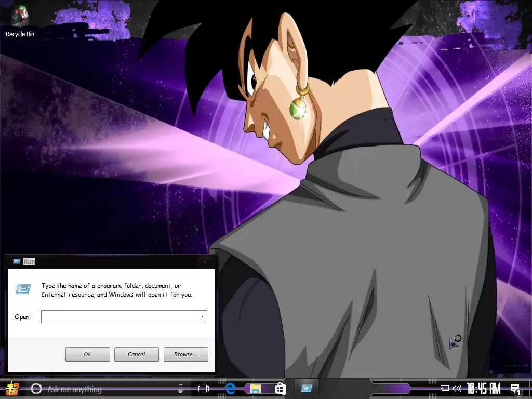Click the Start button on taskbar

[12, 389]
